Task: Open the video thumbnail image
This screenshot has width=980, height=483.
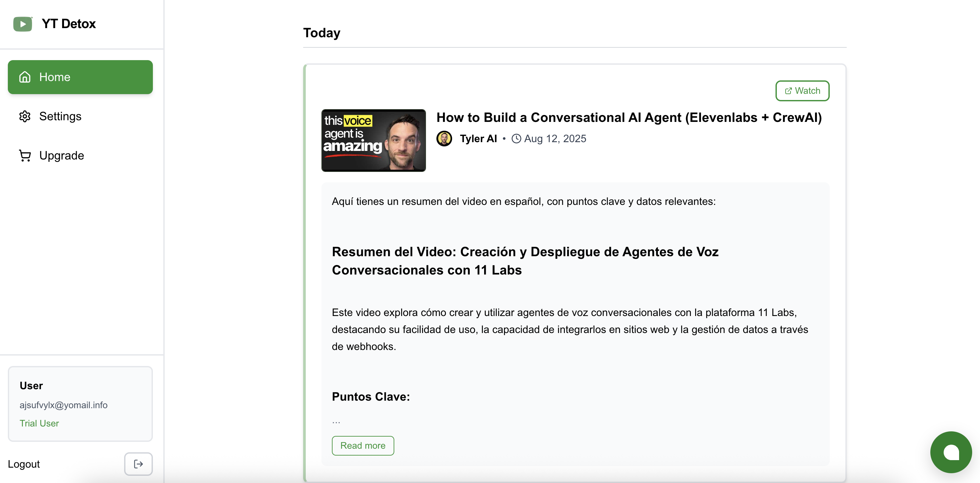Action: (373, 141)
